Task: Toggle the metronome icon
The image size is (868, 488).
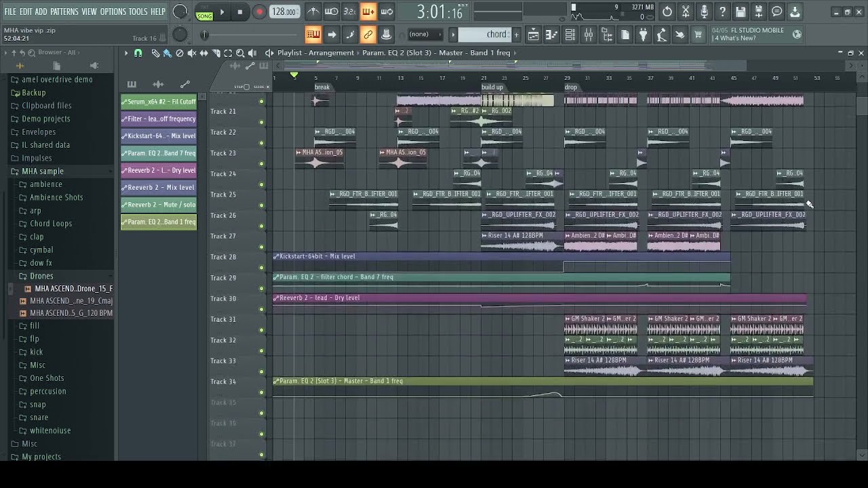Action: click(x=313, y=12)
